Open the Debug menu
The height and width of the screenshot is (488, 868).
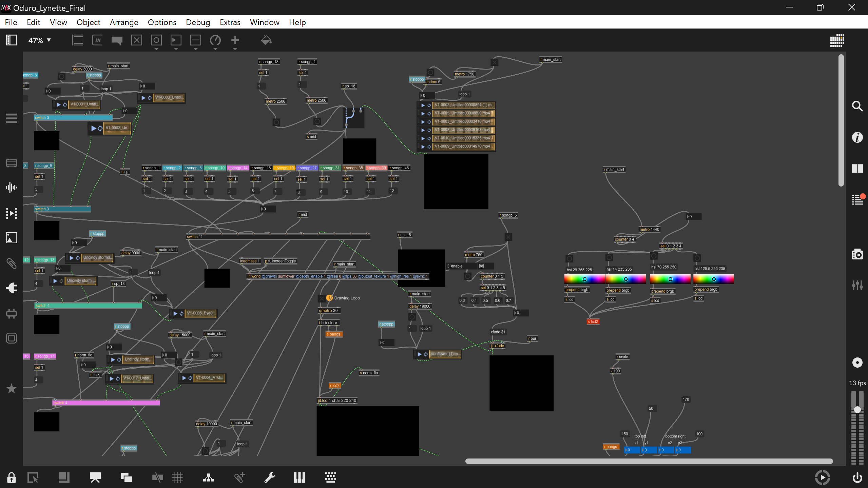[198, 22]
